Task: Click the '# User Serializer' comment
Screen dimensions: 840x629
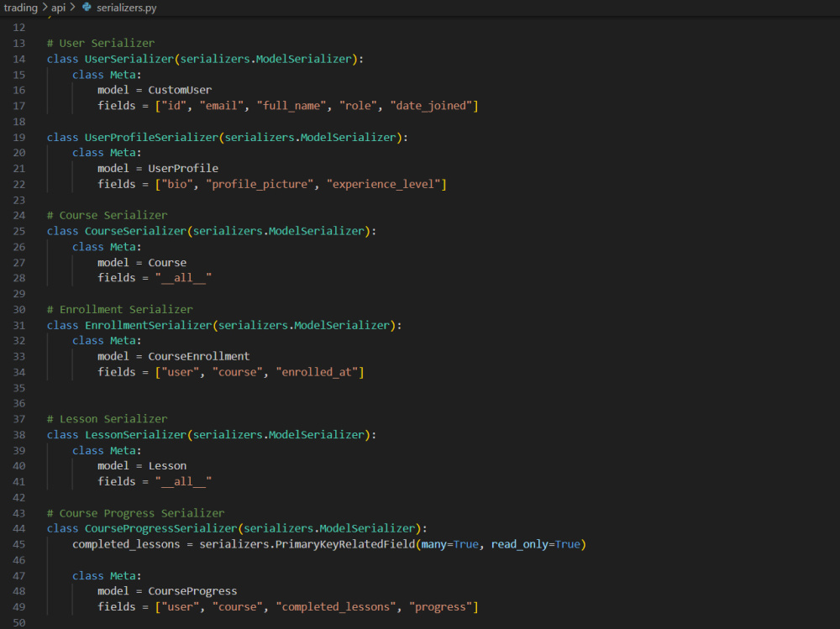Action: [x=101, y=43]
